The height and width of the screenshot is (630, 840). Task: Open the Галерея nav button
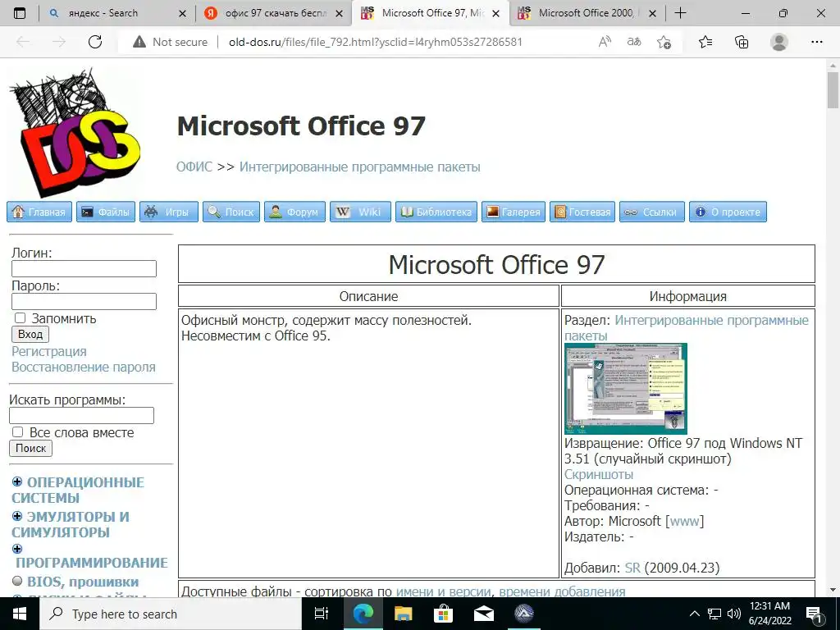(514, 212)
